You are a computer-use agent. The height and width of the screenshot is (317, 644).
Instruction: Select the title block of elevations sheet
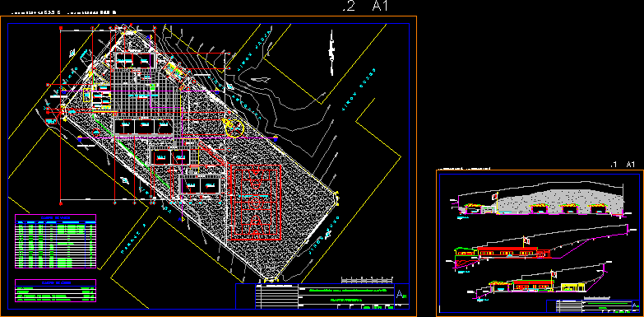coord(593,306)
